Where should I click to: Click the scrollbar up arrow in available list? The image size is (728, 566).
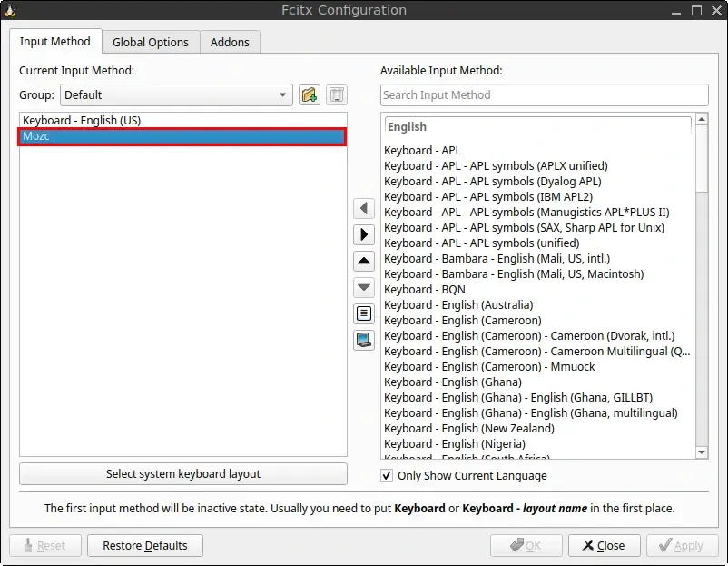click(702, 119)
